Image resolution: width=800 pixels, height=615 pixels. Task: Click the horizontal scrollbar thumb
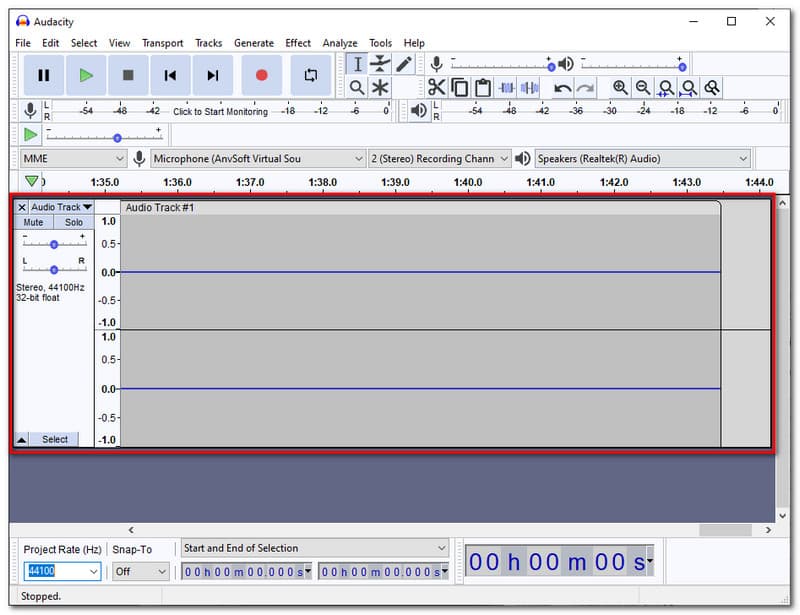coord(725,530)
